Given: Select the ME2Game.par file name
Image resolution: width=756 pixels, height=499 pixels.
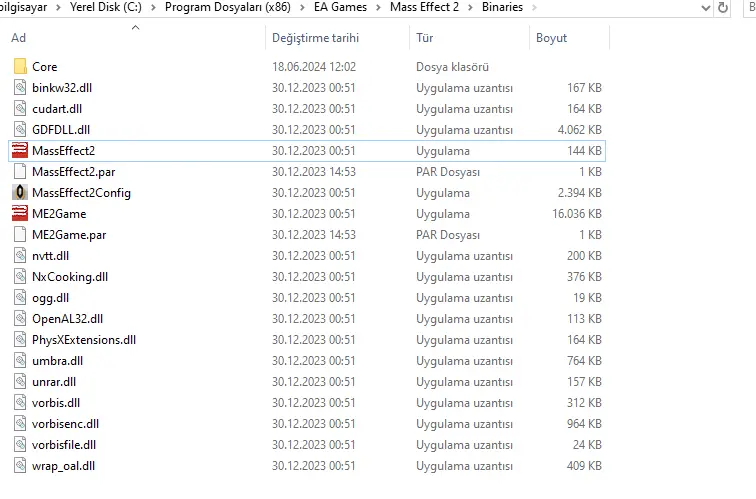Looking at the screenshot, I should (69, 235).
